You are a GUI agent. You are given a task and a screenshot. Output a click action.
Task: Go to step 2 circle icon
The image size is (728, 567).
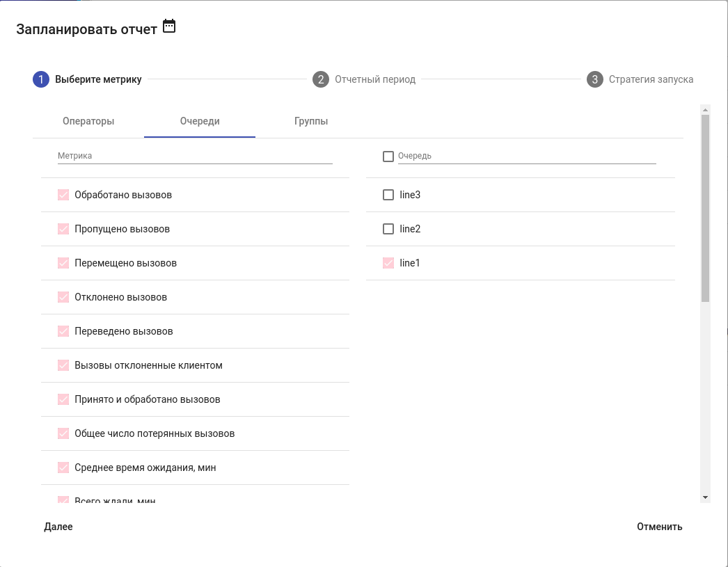click(320, 79)
